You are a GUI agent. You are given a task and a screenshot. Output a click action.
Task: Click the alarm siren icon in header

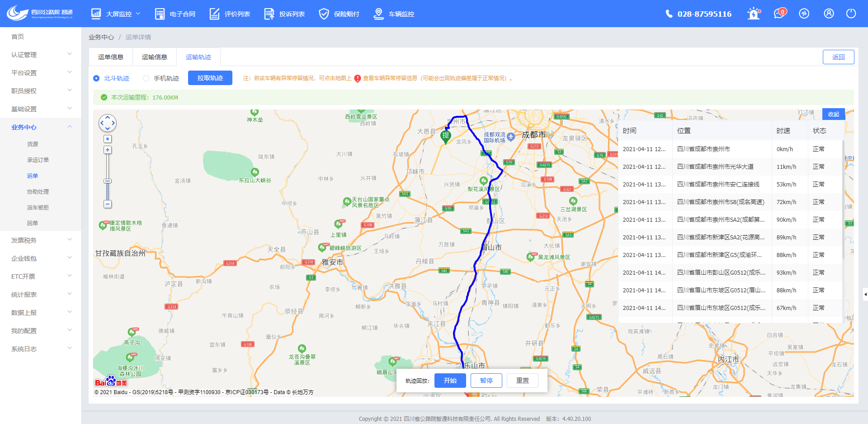pyautogui.click(x=753, y=14)
